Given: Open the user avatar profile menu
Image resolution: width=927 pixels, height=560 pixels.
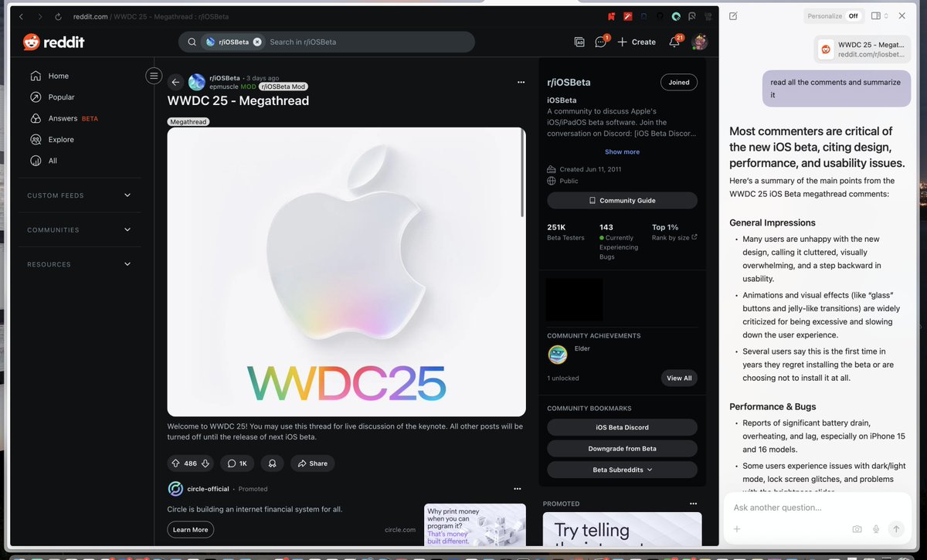Looking at the screenshot, I should pyautogui.click(x=699, y=42).
